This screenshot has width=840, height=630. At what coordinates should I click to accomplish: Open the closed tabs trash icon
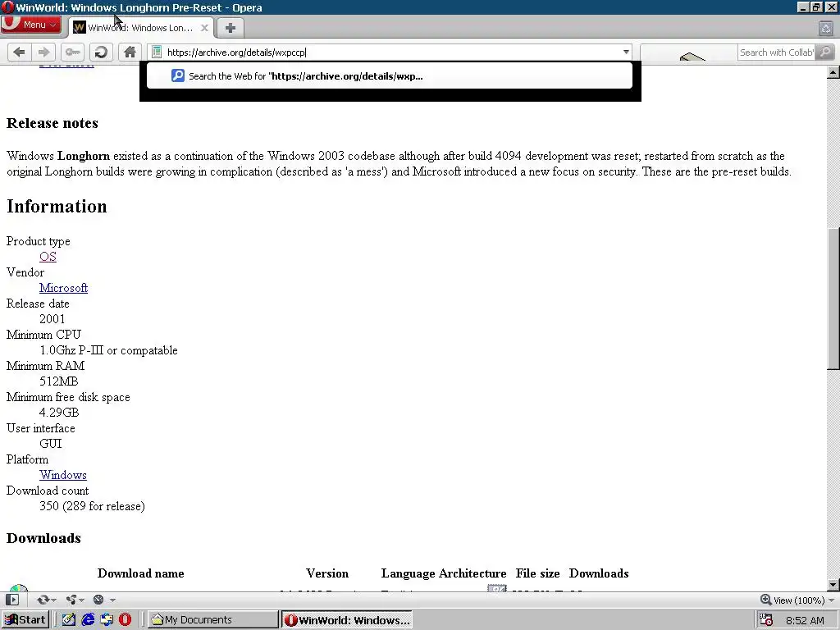point(826,29)
